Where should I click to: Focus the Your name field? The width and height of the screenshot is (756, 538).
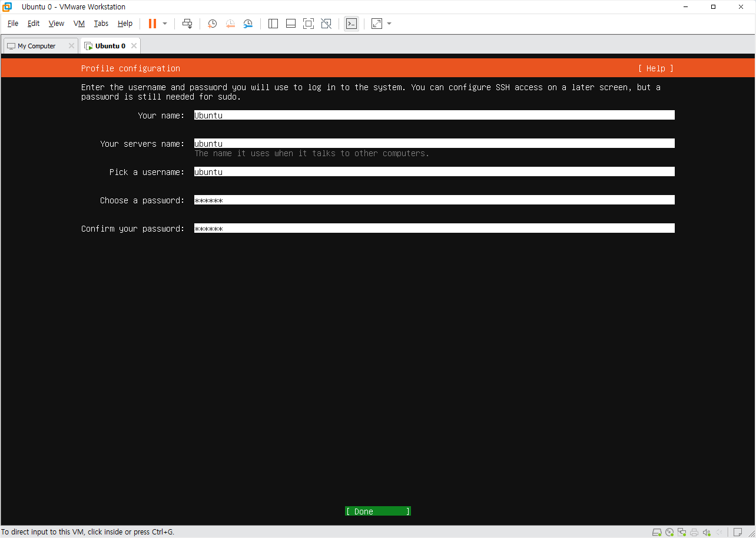[435, 115]
